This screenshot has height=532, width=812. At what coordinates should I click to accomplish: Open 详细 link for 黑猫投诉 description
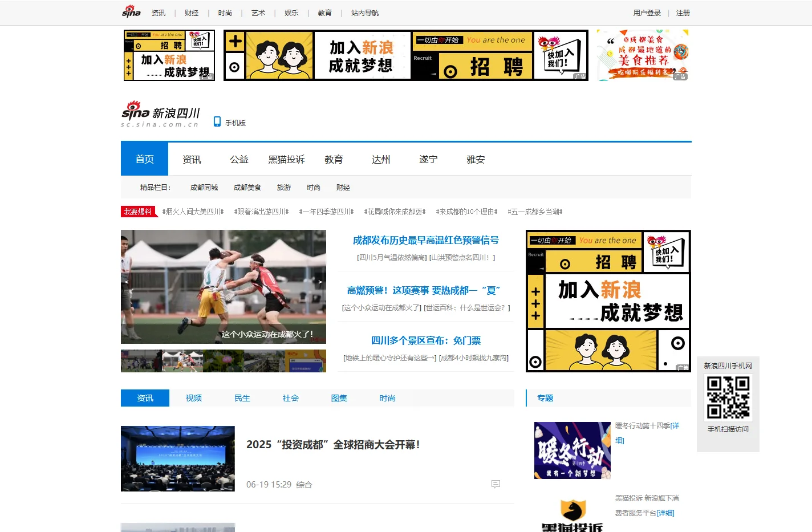(665, 513)
